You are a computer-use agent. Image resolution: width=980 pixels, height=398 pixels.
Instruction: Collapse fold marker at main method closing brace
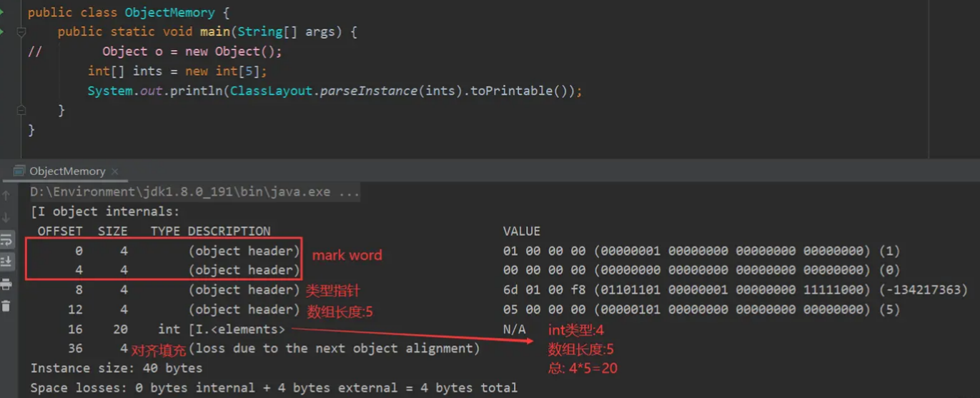(21, 110)
